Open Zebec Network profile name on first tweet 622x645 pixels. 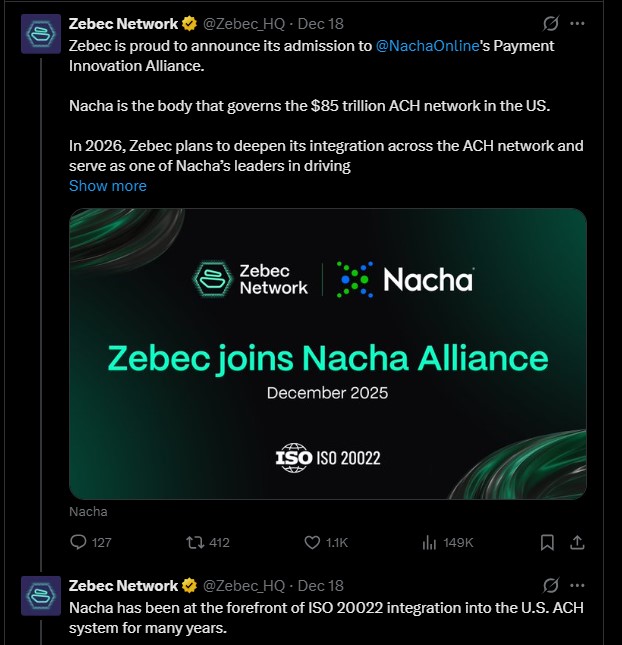click(x=123, y=23)
